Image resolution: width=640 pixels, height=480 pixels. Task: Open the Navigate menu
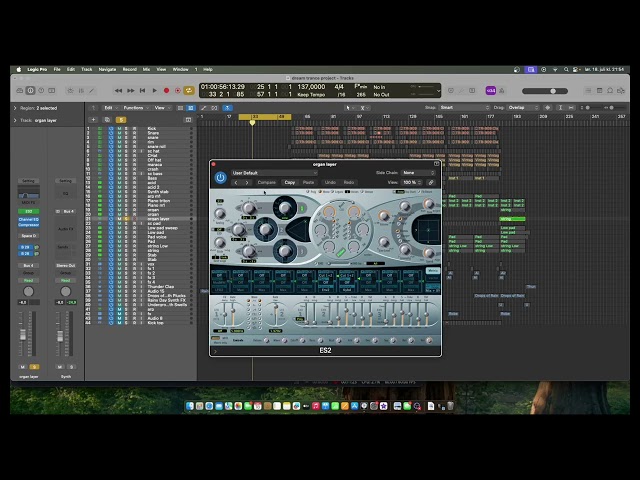[x=107, y=69]
